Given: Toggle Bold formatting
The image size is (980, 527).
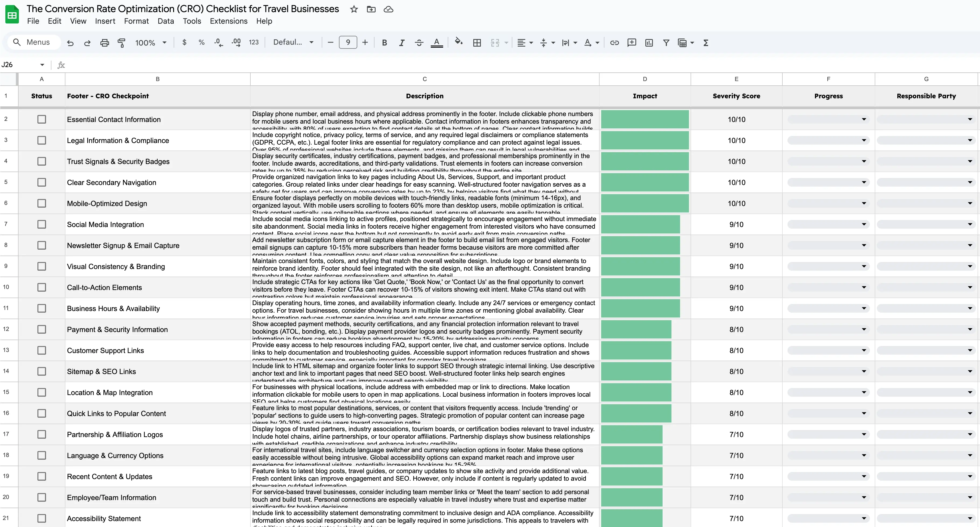Looking at the screenshot, I should pyautogui.click(x=384, y=43).
